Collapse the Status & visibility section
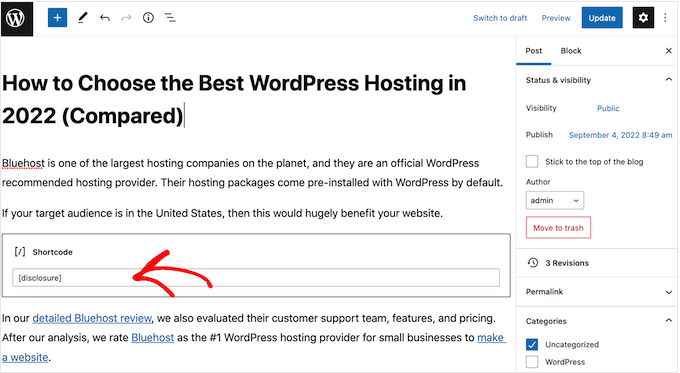Screen dimensions: 680x373 [x=668, y=80]
